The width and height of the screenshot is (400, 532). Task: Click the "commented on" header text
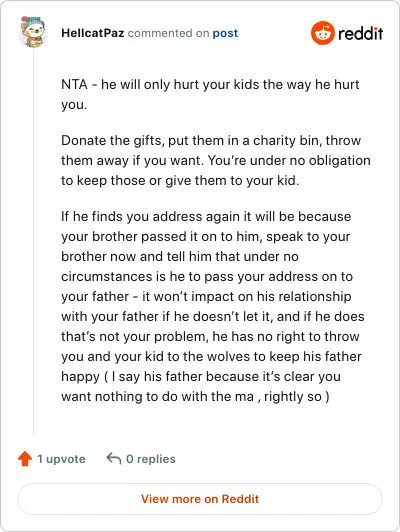pos(168,33)
